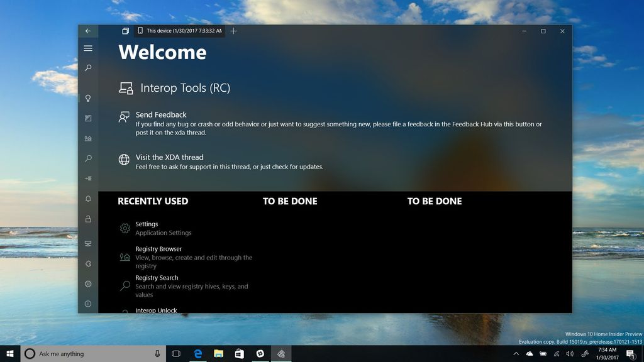This screenshot has height=362, width=644.
Task: Click the globe icon beside Visit the XDA thread
Action: pyautogui.click(x=124, y=160)
